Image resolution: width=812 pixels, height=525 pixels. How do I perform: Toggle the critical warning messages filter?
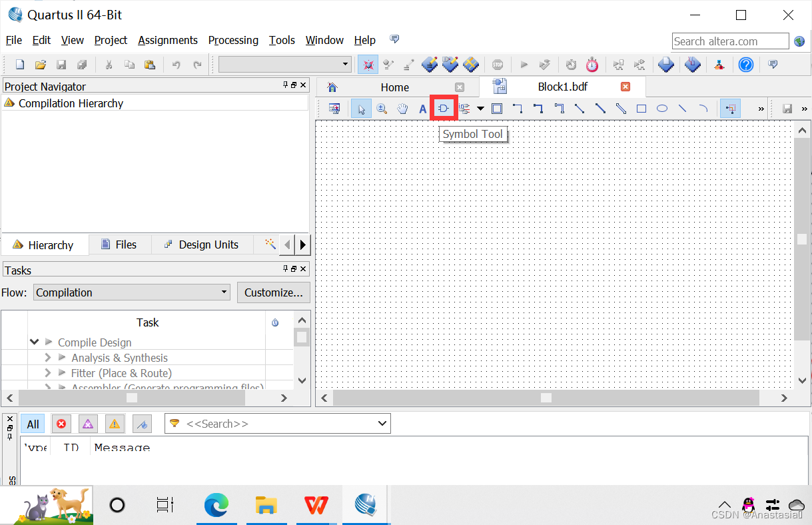[x=88, y=424]
